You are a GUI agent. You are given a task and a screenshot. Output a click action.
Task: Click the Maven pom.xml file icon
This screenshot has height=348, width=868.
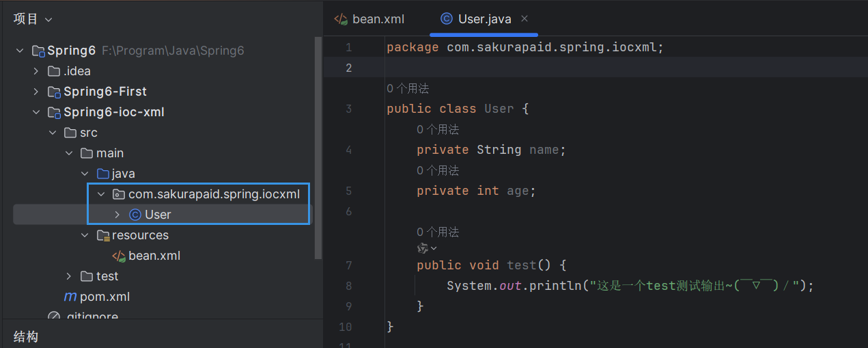(x=70, y=297)
